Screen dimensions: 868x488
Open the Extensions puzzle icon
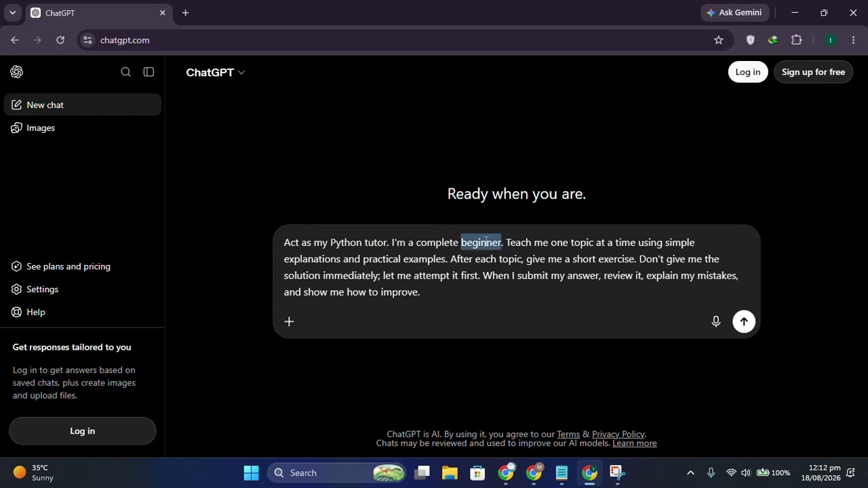797,40
